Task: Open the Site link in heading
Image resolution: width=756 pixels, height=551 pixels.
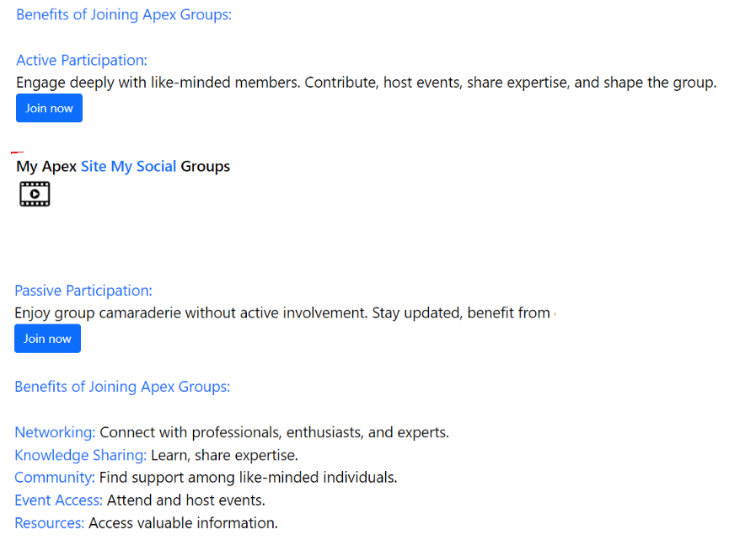Action: click(x=94, y=166)
